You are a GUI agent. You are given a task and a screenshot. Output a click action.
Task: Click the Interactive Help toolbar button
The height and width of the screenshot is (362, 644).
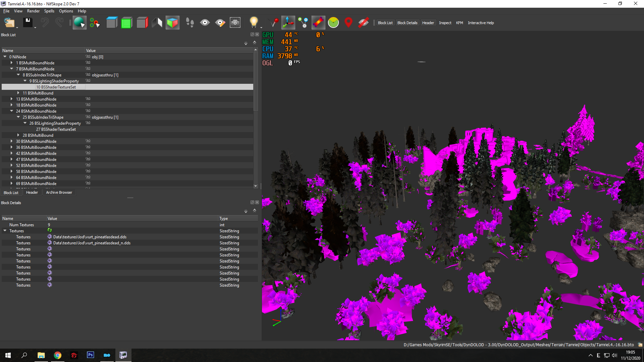pyautogui.click(x=481, y=23)
